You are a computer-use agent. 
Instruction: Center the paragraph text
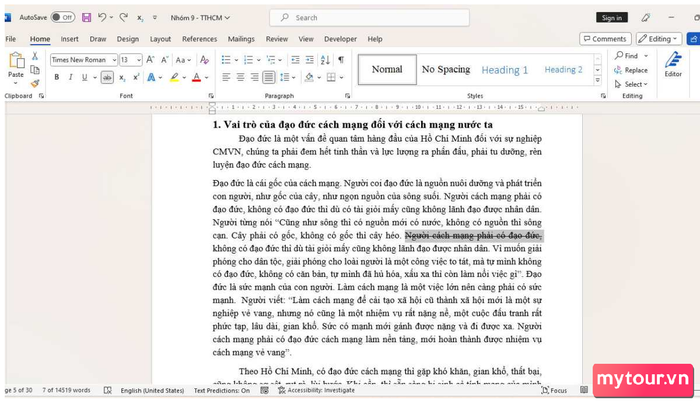click(241, 78)
